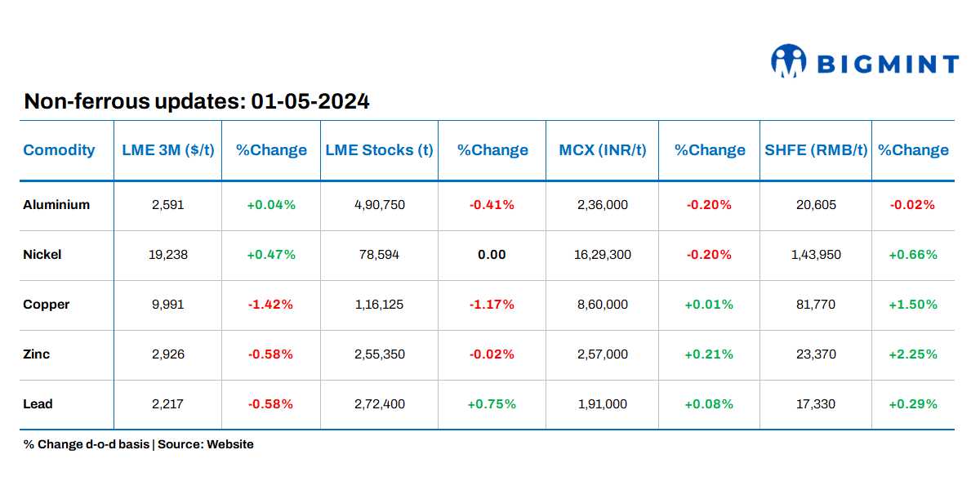Click Aluminium LME stocks value 4,90,750
Image resolution: width=980 pixels, height=490 pixels.
coord(379,205)
